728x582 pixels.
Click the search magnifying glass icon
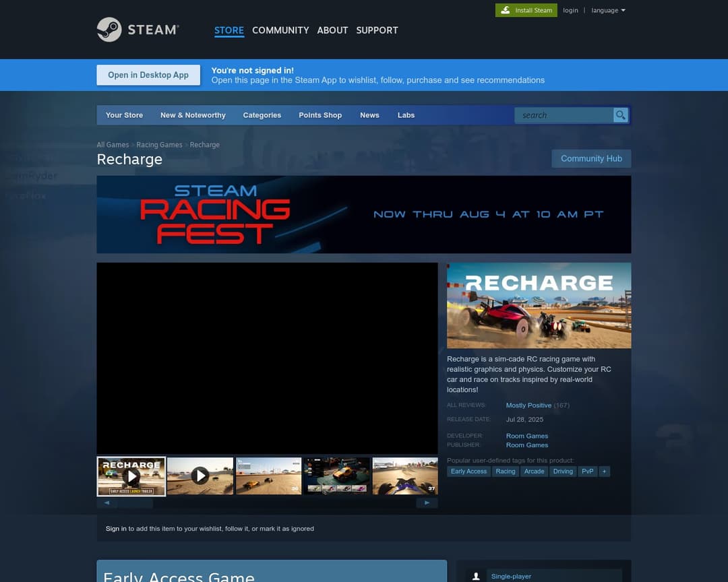620,115
